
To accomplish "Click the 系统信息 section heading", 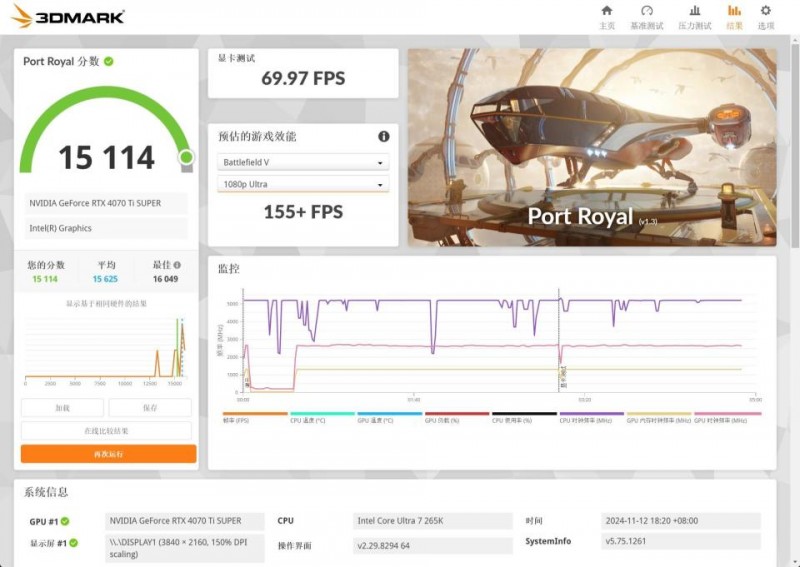I will pyautogui.click(x=46, y=492).
